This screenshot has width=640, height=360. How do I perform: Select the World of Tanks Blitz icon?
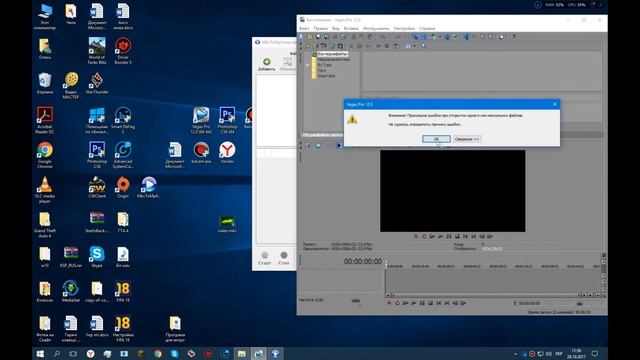(x=97, y=51)
